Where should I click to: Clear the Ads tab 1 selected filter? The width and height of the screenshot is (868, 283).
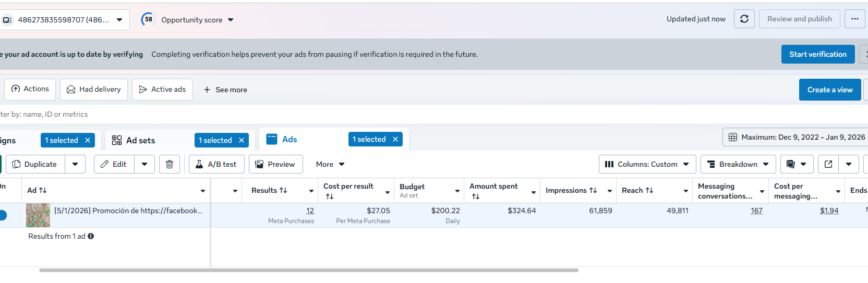(x=395, y=139)
